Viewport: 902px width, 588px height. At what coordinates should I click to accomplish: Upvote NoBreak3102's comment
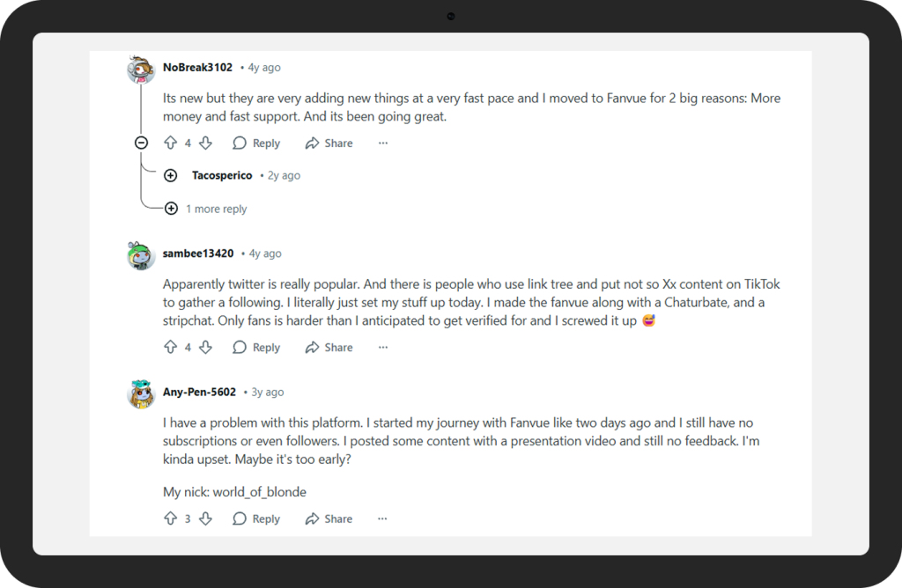(171, 143)
